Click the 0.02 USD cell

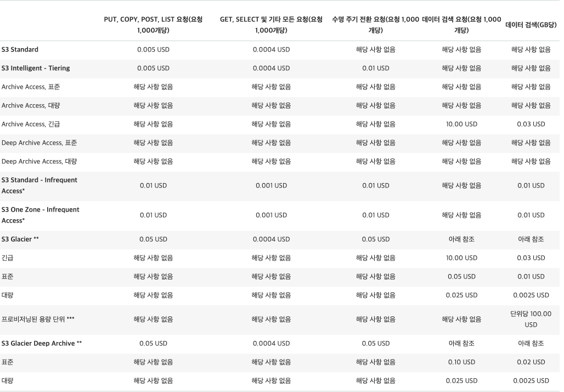pos(531,362)
